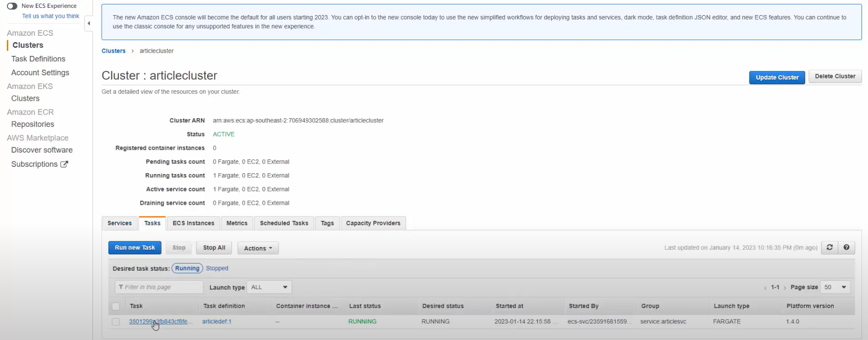868x340 pixels.
Task: Switch to the Tasks tab
Action: pos(152,223)
